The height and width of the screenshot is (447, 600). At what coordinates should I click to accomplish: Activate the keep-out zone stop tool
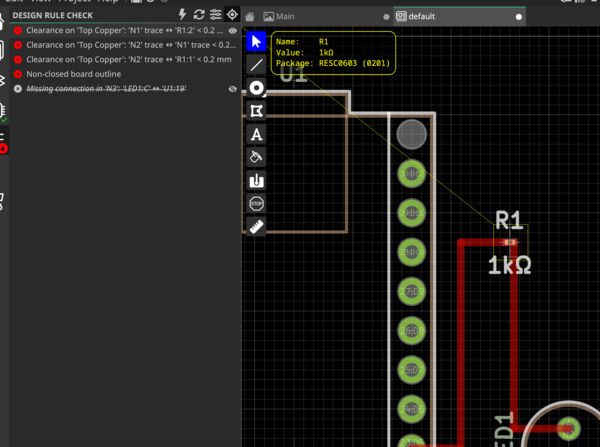[x=256, y=203]
